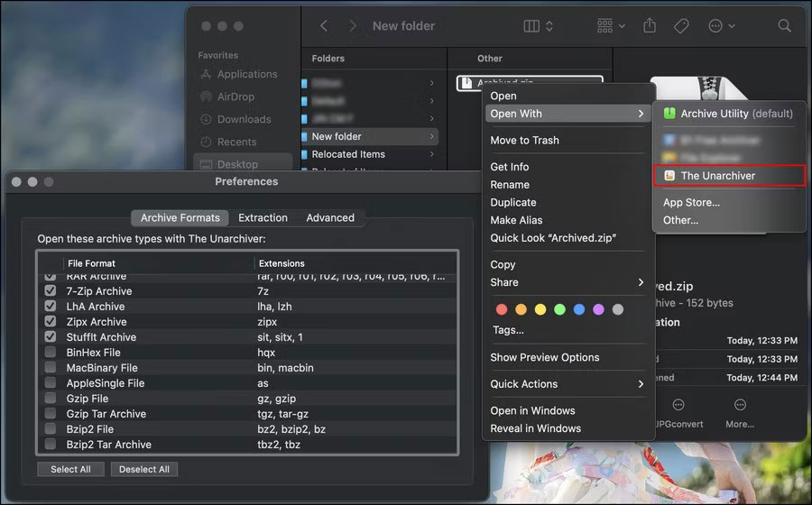Switch Finder to column view icon
Viewport: 812px width, 505px height.
point(531,26)
